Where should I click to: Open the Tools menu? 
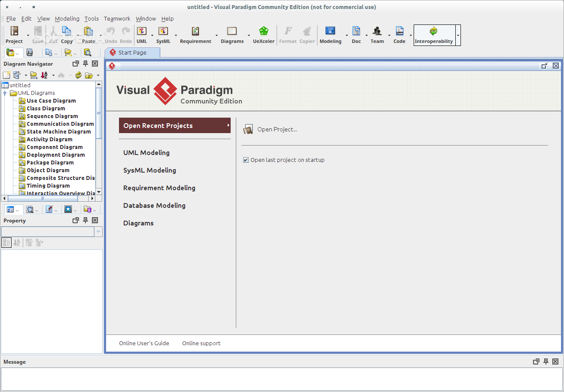tap(91, 19)
